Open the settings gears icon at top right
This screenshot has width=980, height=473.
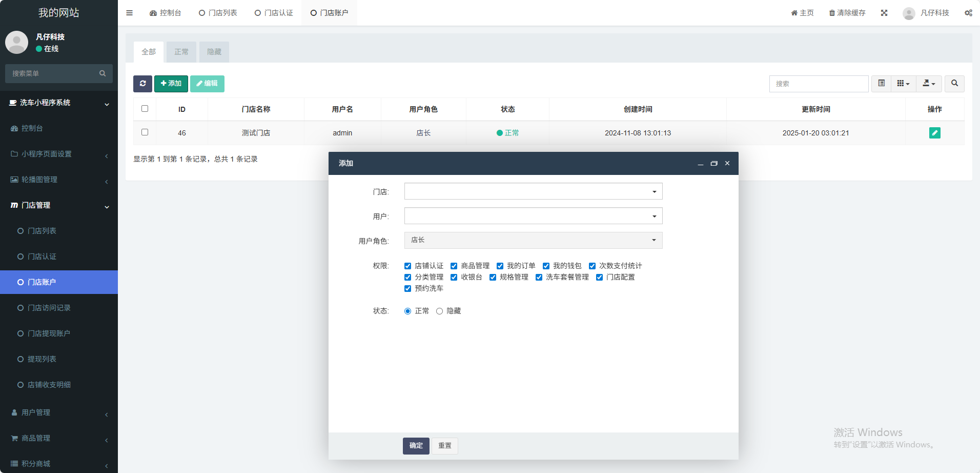968,13
